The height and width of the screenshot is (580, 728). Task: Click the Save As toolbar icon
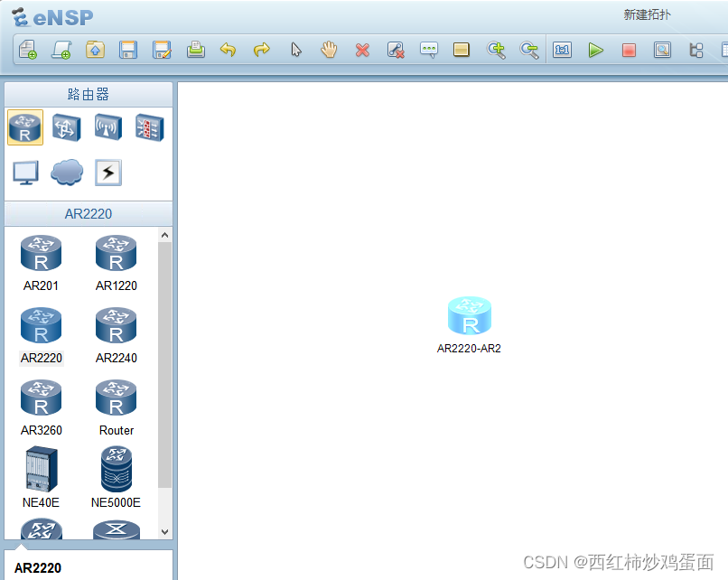162,49
